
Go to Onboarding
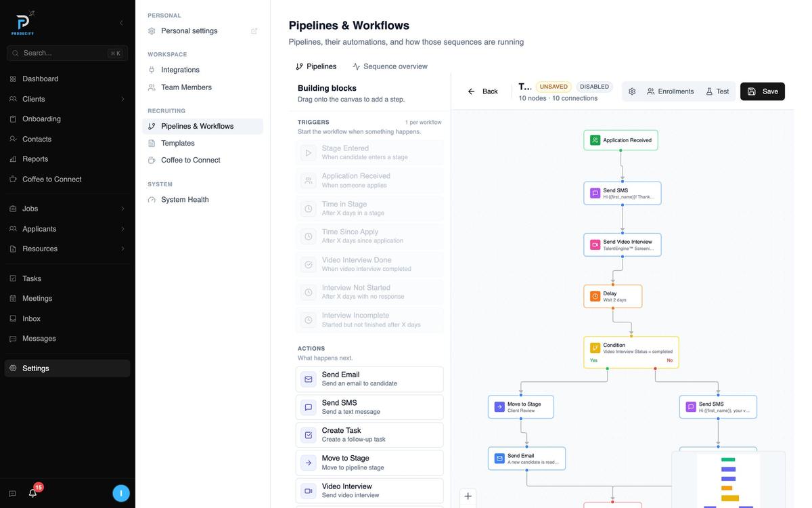[x=67, y=119]
